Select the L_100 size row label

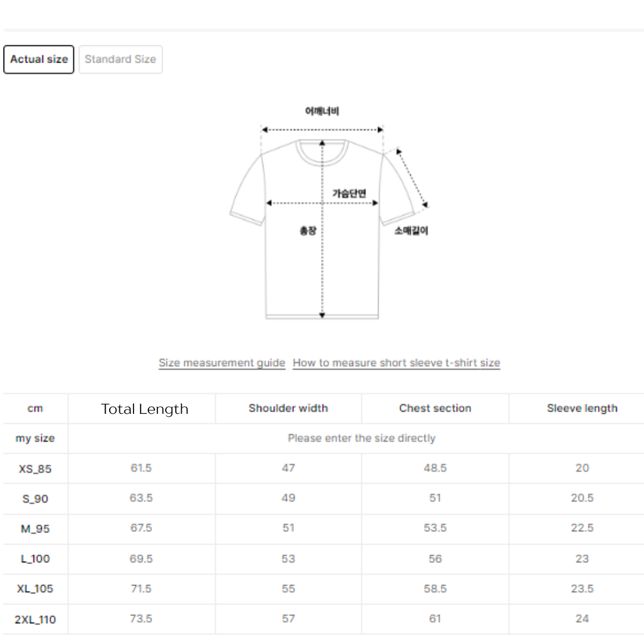[x=35, y=559]
